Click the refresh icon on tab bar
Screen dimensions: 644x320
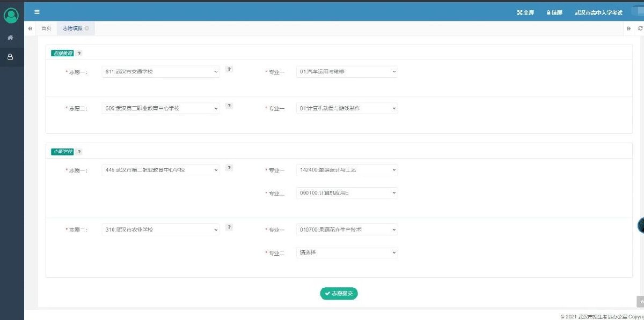(x=640, y=28)
